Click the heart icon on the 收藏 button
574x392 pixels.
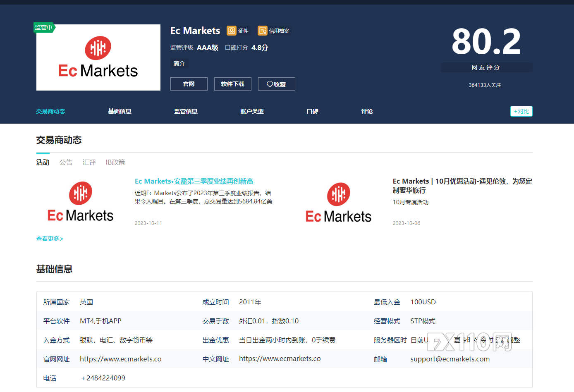click(270, 84)
